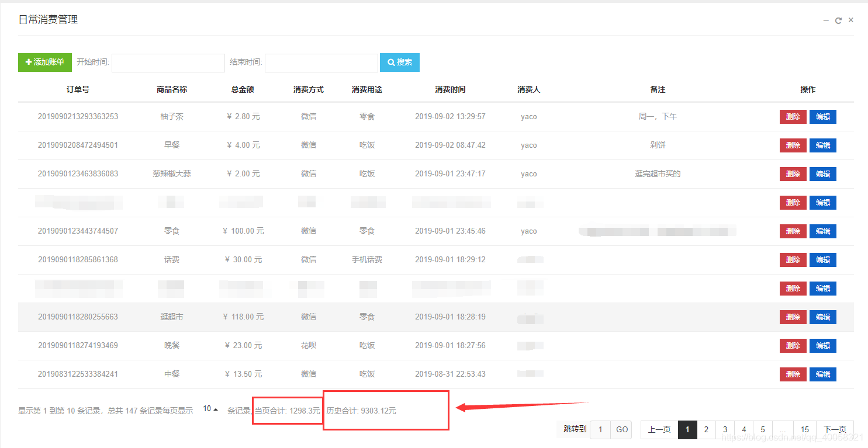Viewport: 868px width, 448px height.
Task: Click order number 2019090208472494501
Action: (78, 145)
